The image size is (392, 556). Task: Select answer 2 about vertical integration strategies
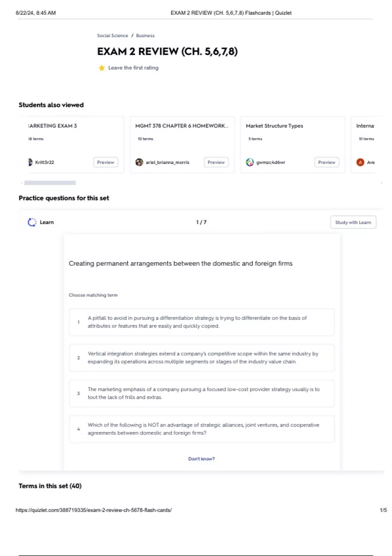click(202, 358)
